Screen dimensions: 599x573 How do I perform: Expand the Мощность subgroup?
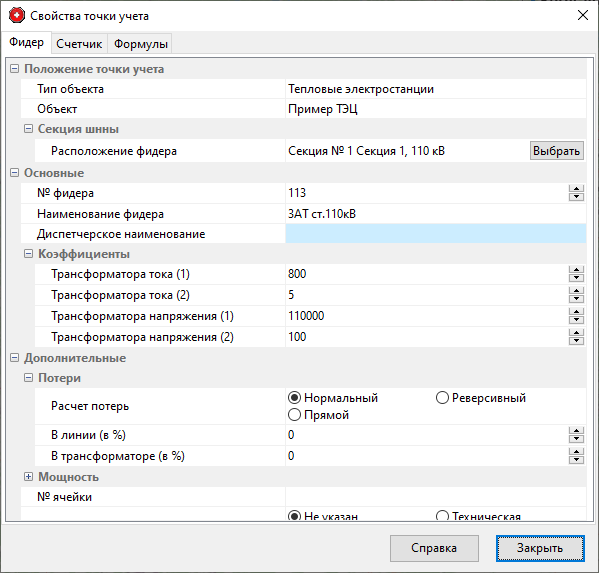tap(28, 477)
